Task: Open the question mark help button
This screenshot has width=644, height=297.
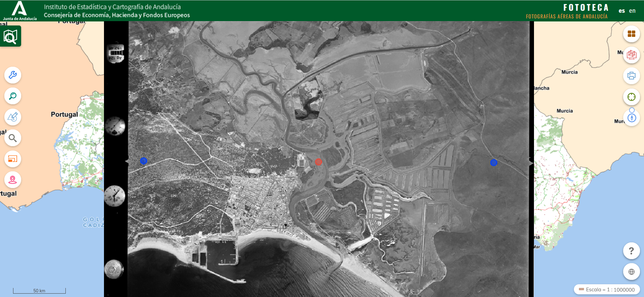Action: tap(632, 251)
